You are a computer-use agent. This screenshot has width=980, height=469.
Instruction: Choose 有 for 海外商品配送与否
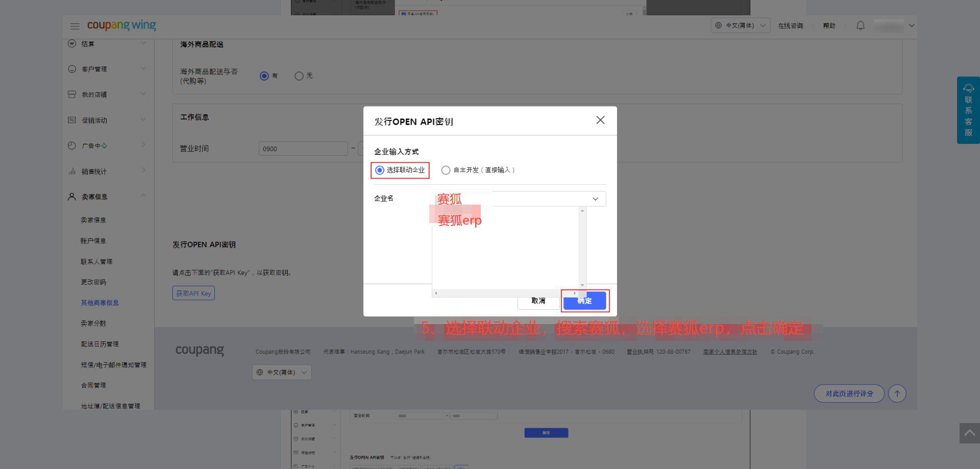click(264, 76)
